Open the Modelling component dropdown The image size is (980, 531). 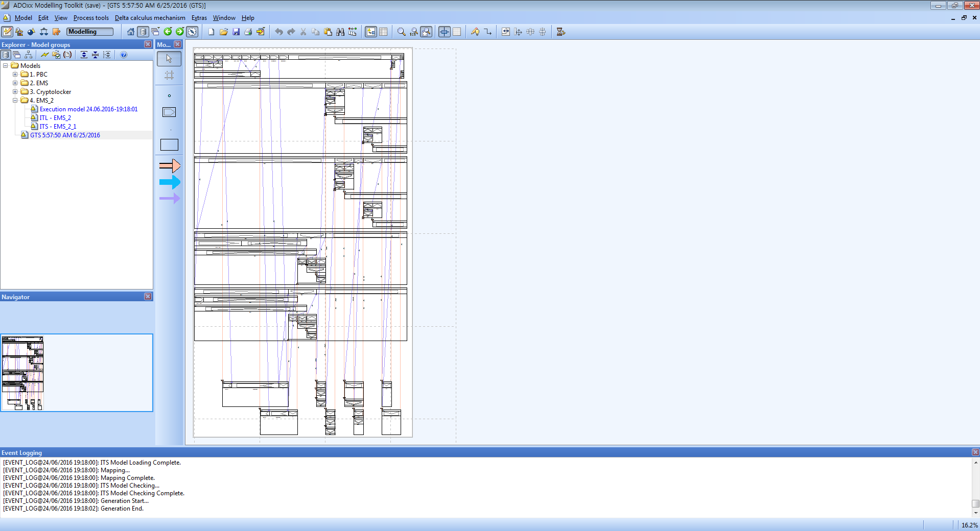90,32
